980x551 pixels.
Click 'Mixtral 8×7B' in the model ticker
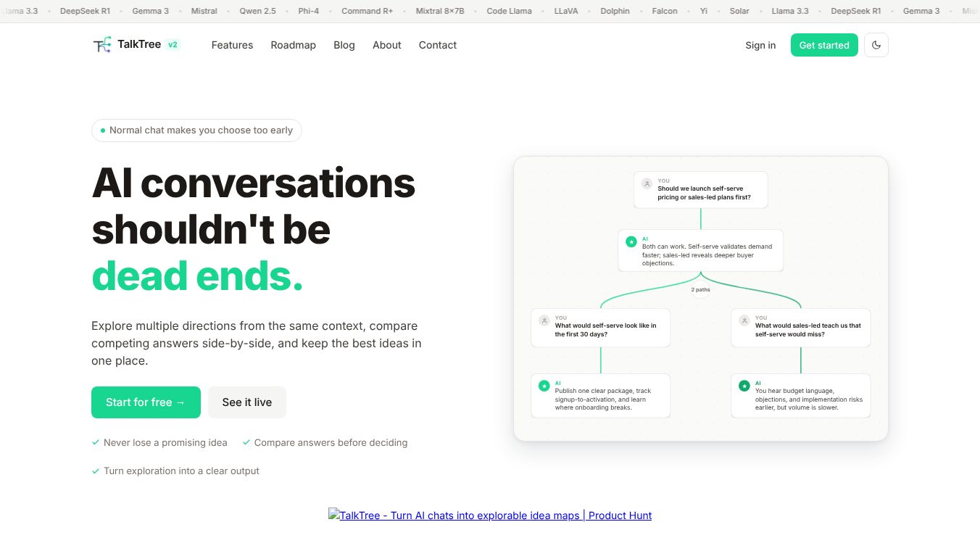click(x=440, y=11)
